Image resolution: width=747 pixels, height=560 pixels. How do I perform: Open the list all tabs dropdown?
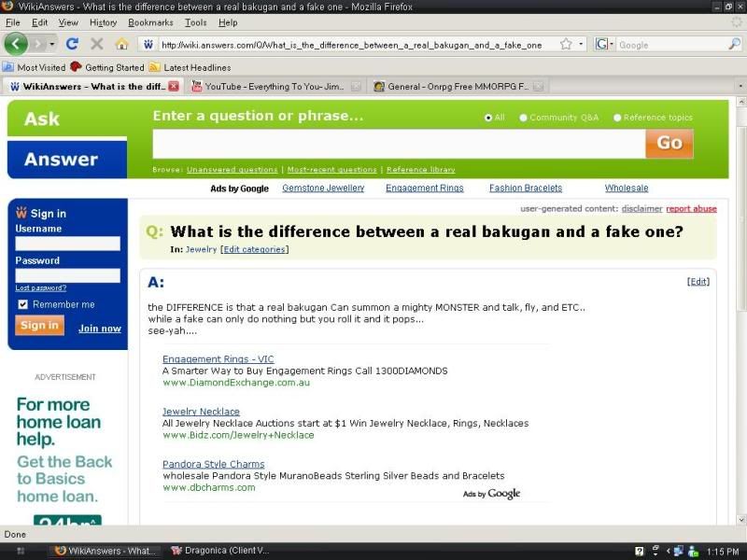tap(740, 87)
